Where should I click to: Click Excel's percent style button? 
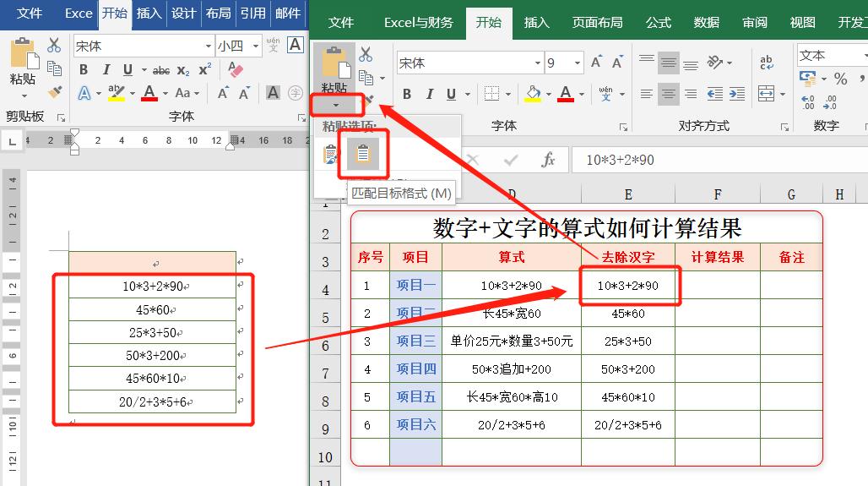[840, 79]
